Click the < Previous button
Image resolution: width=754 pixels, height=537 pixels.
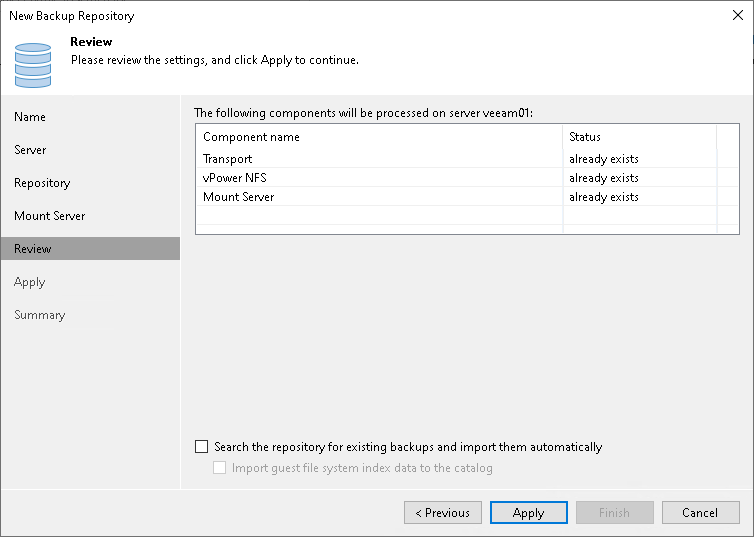pos(442,513)
